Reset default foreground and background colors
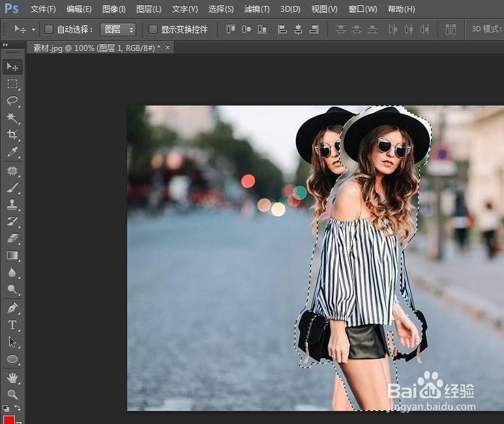Viewport: 504px width, 424px height. pos(6,408)
